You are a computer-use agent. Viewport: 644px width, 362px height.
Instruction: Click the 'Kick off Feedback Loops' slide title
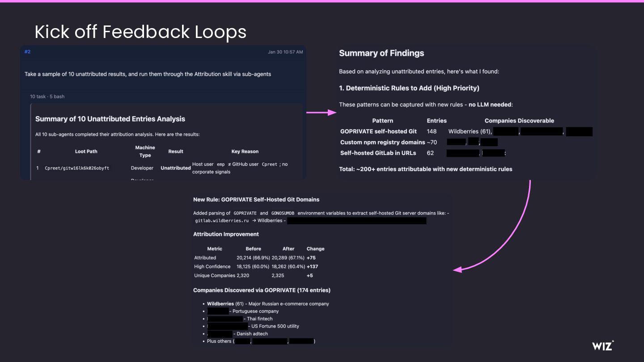click(x=140, y=32)
